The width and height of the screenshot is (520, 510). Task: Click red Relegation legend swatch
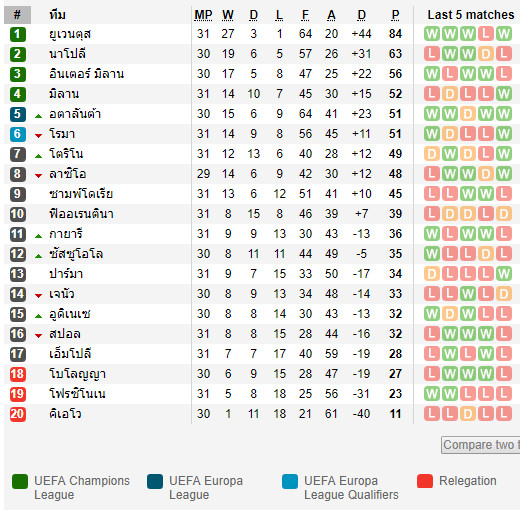click(x=425, y=481)
